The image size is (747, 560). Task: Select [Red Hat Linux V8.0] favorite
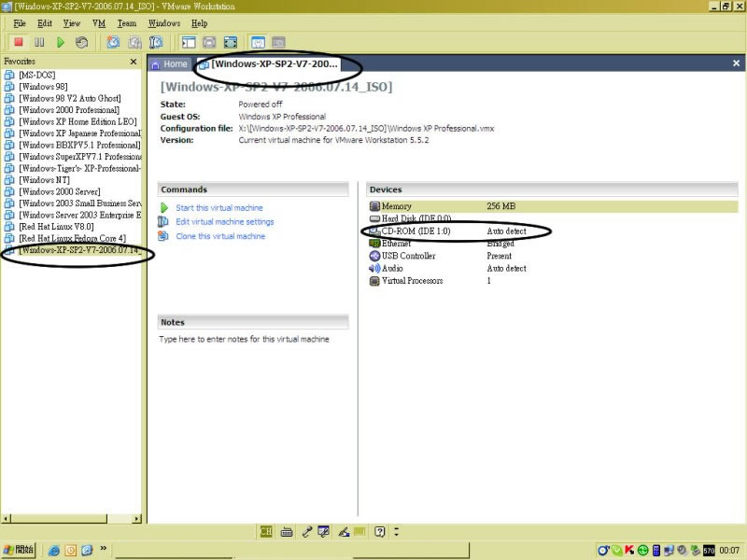[56, 227]
